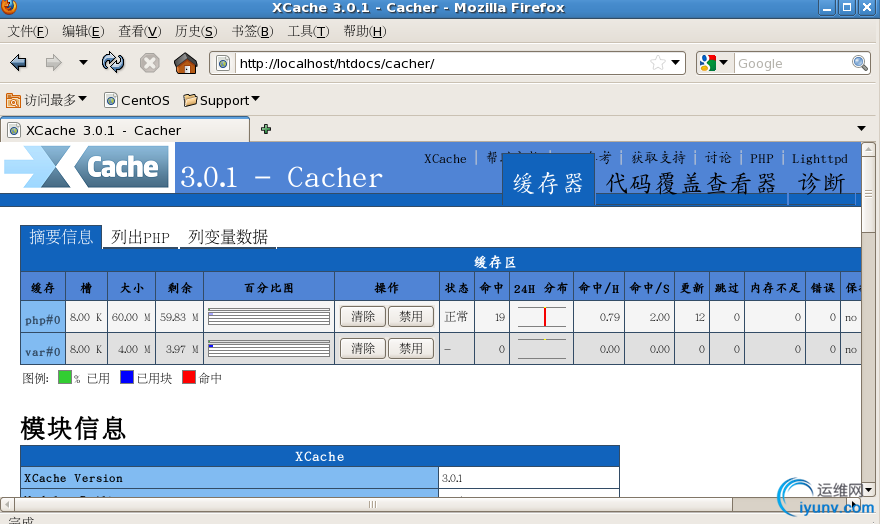This screenshot has width=880, height=524.
Task: Click the php#0 usage percentage bar
Action: tap(269, 317)
